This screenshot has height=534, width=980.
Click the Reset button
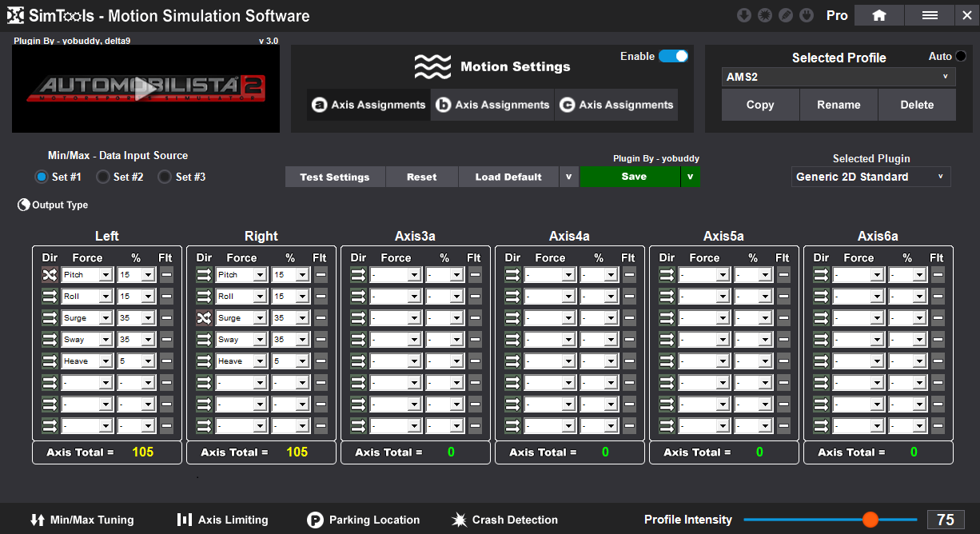(x=422, y=177)
